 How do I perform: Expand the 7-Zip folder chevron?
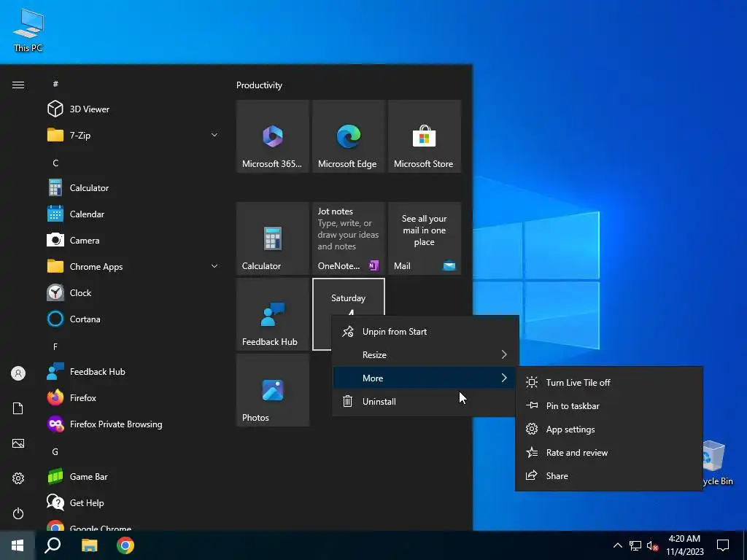pyautogui.click(x=214, y=135)
